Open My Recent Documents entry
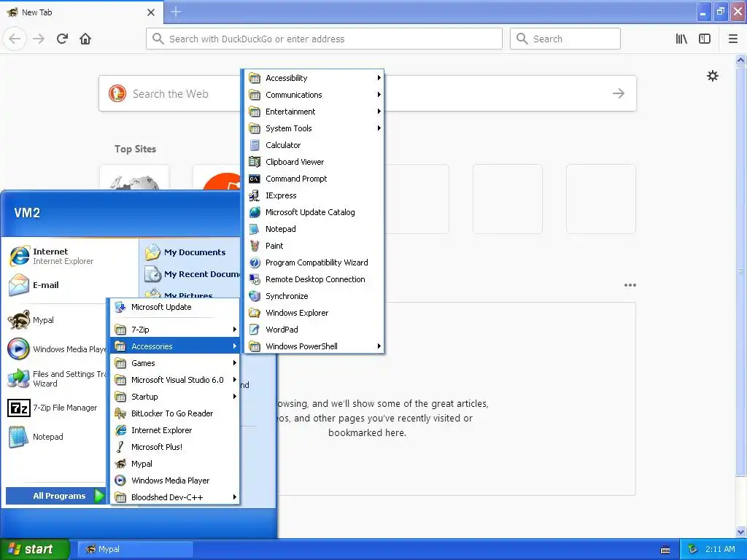Image resolution: width=747 pixels, height=560 pixels. tap(192, 274)
